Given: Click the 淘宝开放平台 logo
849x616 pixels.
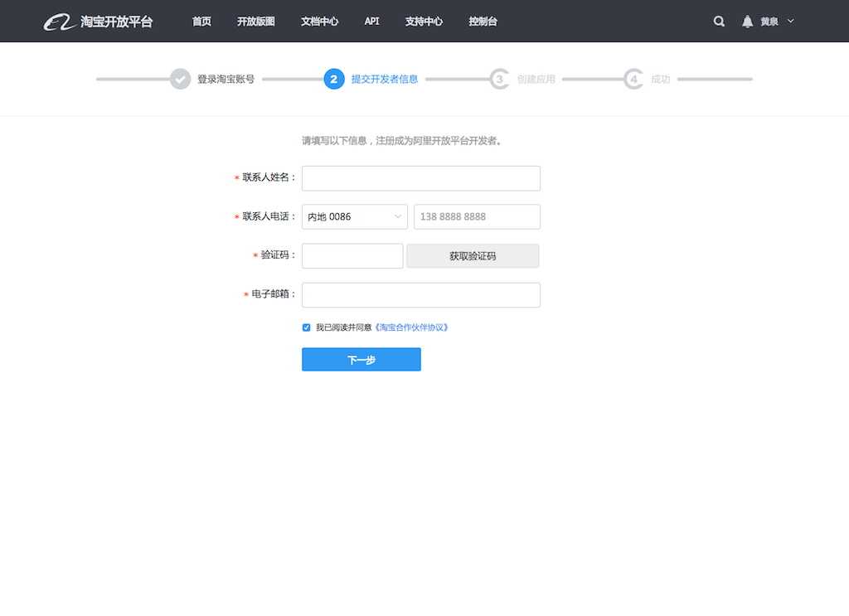Looking at the screenshot, I should coord(99,21).
